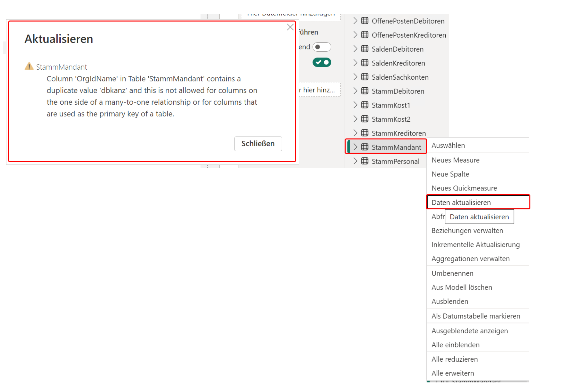Click the SaldenKreditoren table icon

click(365, 63)
